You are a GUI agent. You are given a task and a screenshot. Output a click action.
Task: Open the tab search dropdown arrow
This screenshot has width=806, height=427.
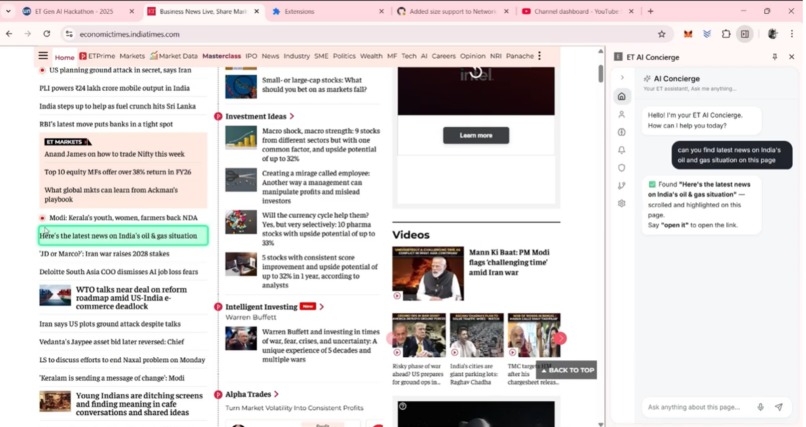[x=8, y=11]
